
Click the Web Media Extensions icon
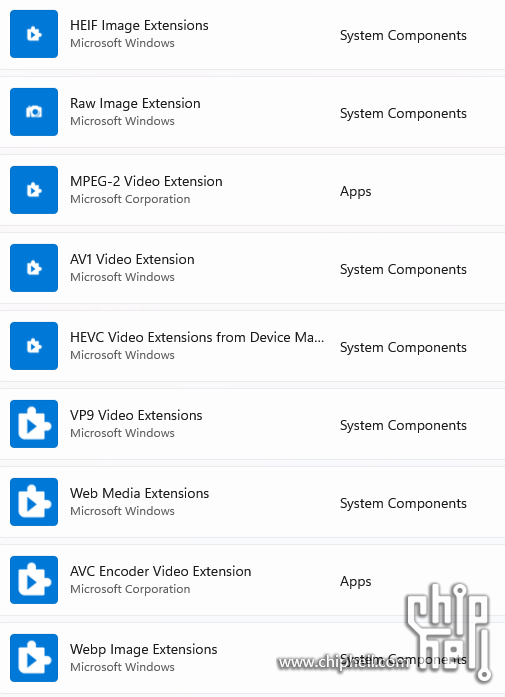pyautogui.click(x=34, y=502)
